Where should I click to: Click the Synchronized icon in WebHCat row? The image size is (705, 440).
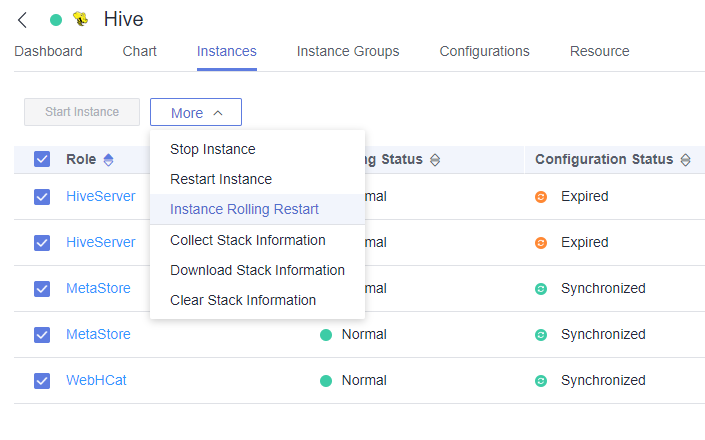point(541,381)
